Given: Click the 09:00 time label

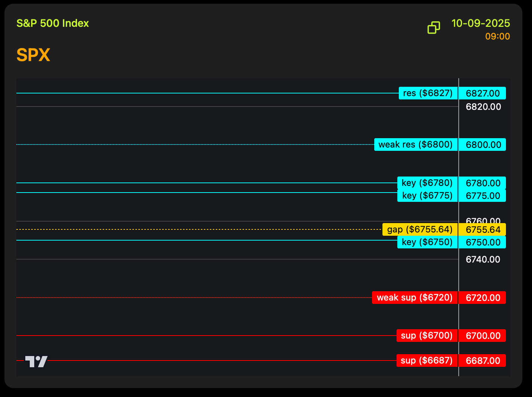Looking at the screenshot, I should click(497, 36).
